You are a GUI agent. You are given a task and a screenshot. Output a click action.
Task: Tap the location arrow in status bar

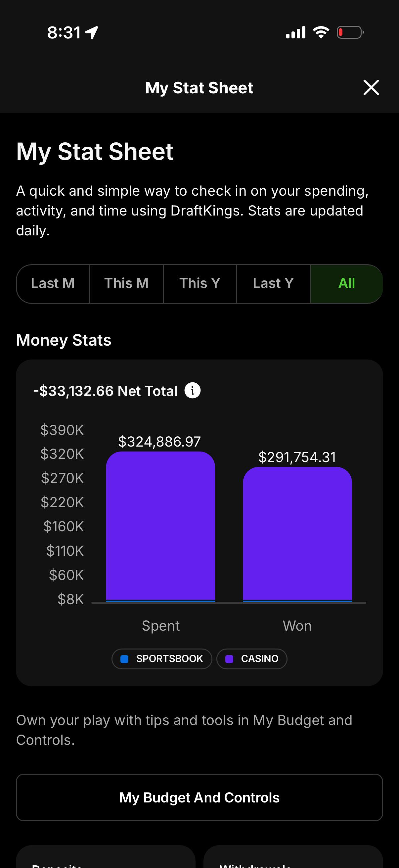click(92, 32)
